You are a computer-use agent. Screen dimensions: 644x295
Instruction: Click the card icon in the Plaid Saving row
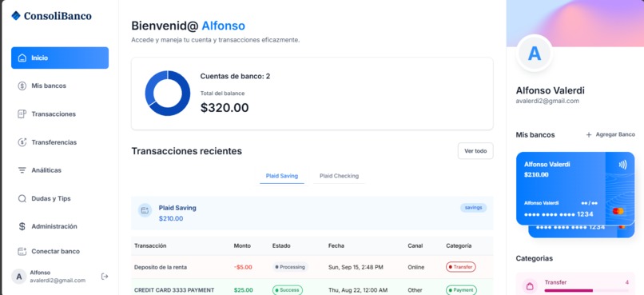[145, 210]
